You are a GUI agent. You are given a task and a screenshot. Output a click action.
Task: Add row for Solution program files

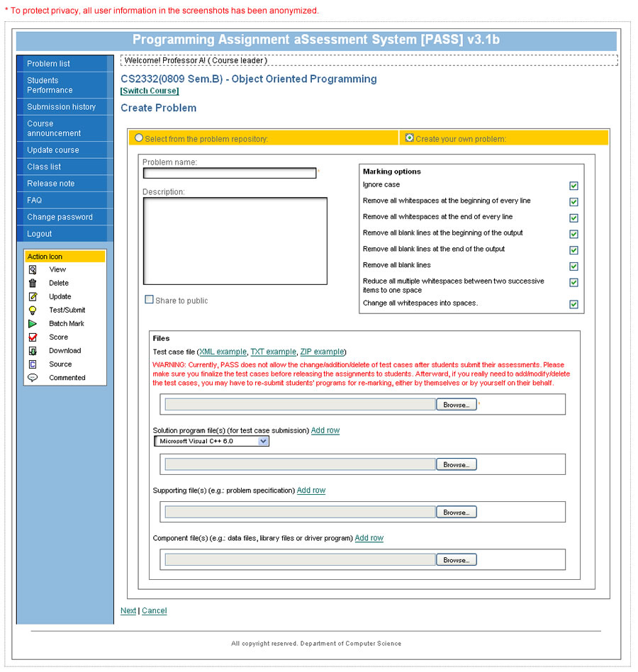pyautogui.click(x=325, y=430)
